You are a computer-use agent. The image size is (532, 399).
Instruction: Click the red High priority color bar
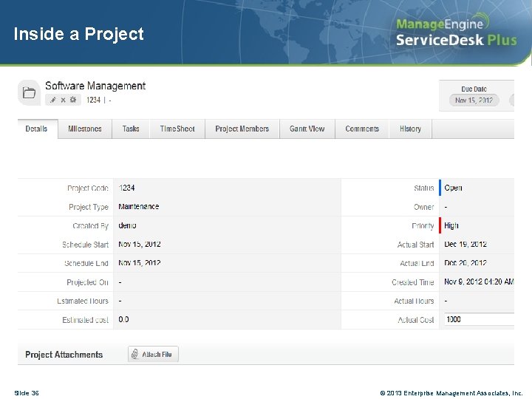[440, 225]
